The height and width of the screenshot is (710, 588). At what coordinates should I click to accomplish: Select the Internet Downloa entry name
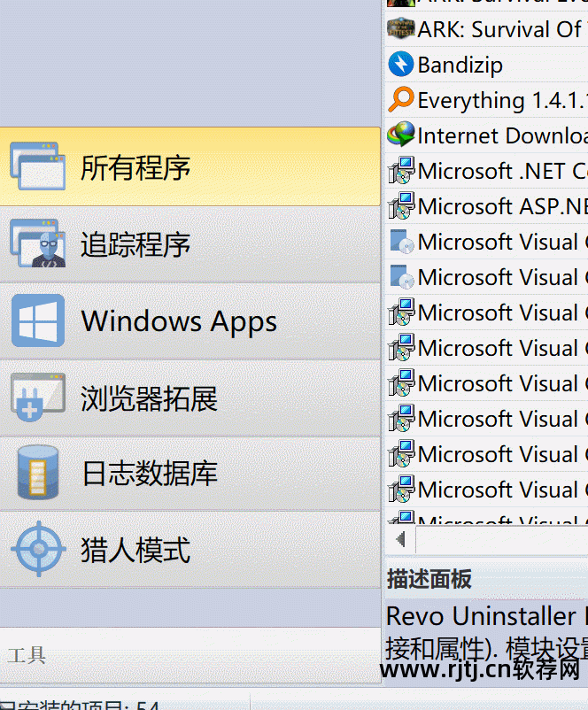click(x=503, y=135)
